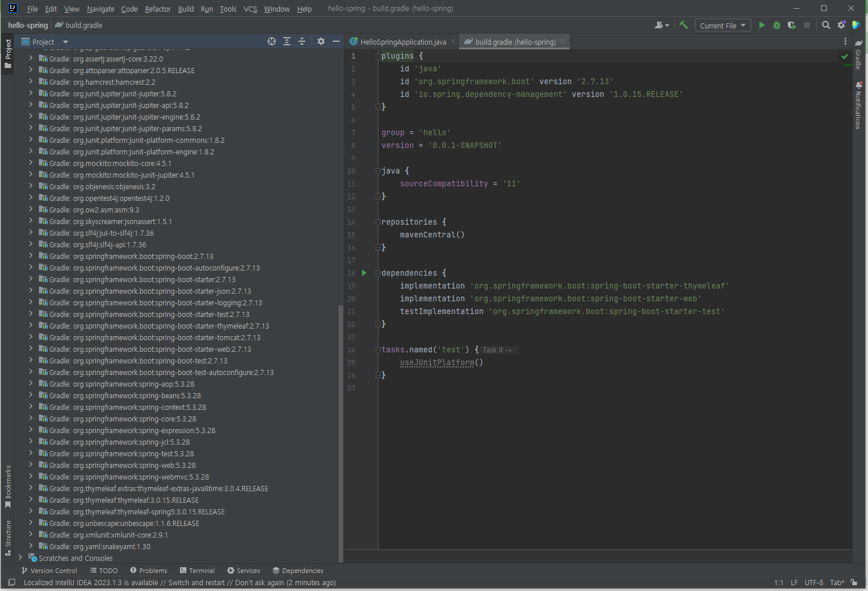
Task: Open the TODO tool window
Action: pos(104,571)
